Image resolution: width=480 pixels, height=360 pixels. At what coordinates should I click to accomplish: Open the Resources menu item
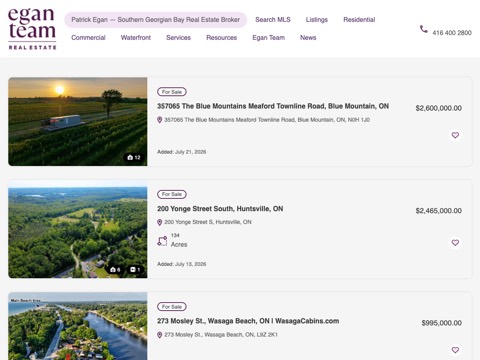(x=222, y=38)
